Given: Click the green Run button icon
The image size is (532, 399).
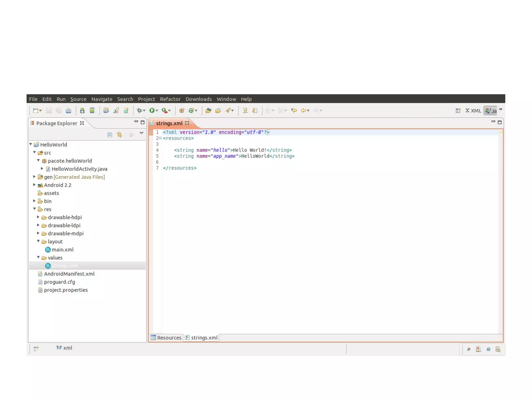Looking at the screenshot, I should [x=152, y=110].
